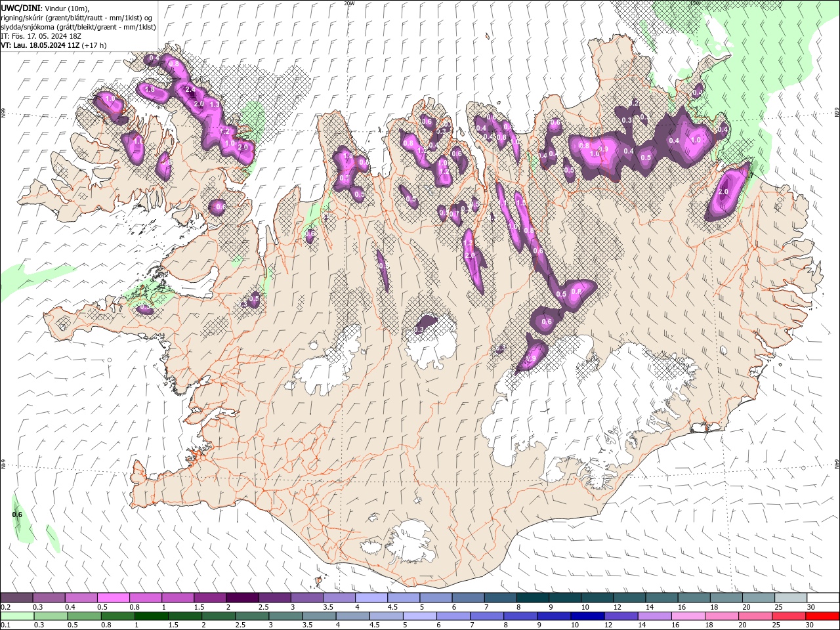Click the 4.5 label under the snow scale
The height and width of the screenshot is (630, 840).
point(392,607)
